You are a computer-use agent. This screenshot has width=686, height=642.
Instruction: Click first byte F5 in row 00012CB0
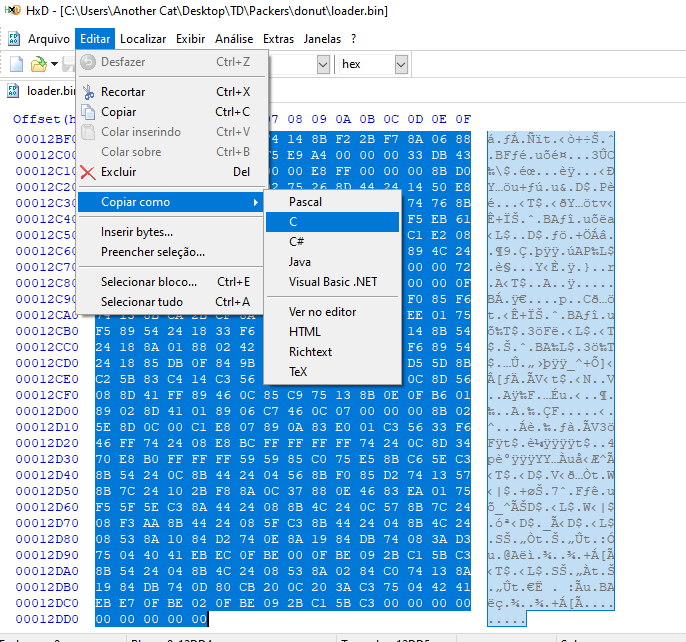[103, 331]
